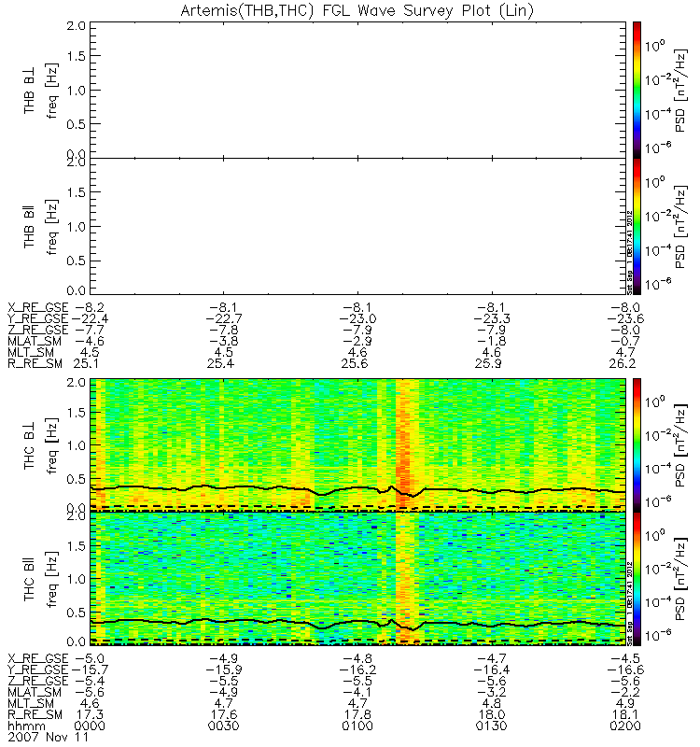Click the X_RE_GSE value -5.0

point(89,659)
